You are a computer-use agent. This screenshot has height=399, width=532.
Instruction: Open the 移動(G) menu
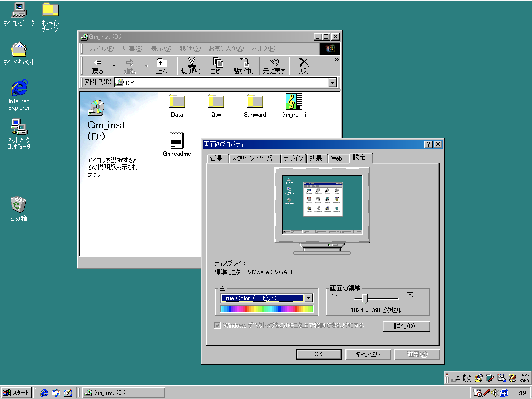point(190,49)
